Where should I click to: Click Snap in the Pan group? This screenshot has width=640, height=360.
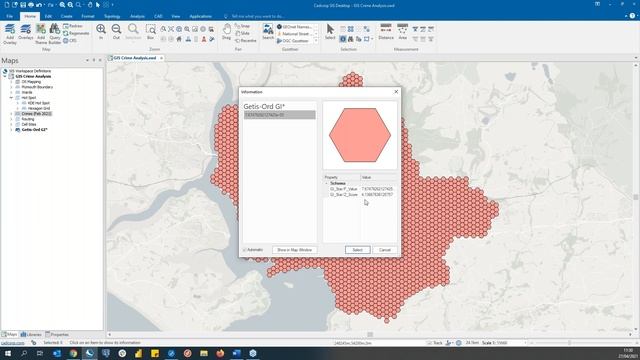coord(242,26)
